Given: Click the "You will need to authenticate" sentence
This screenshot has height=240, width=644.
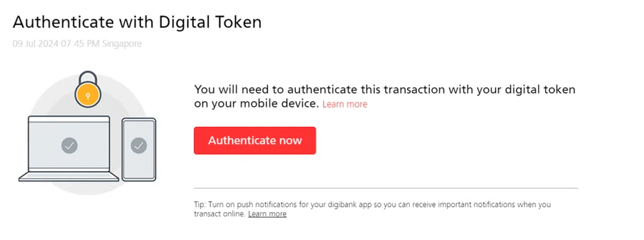Looking at the screenshot, I should coord(384,89).
